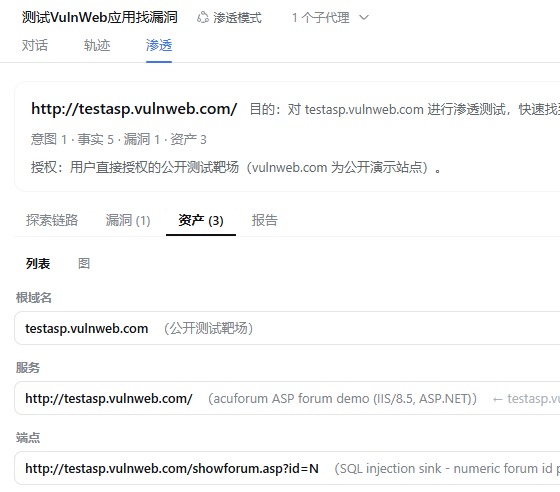Image resolution: width=560 pixels, height=492 pixels.
Task: Click the (公开测试靶场) note
Action: [209, 328]
